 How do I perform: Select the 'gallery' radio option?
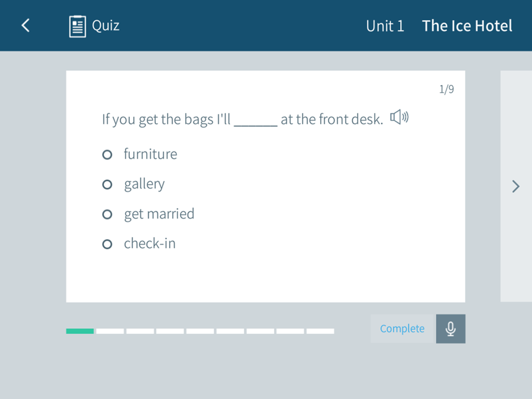click(x=107, y=185)
